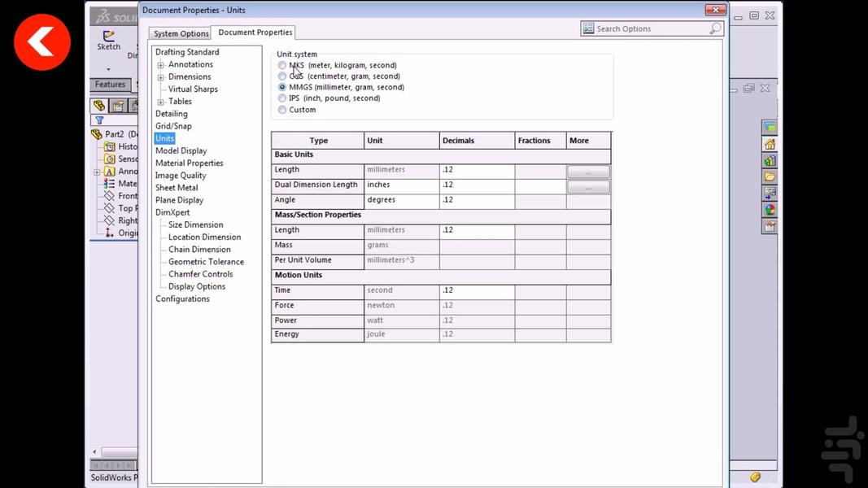Viewport: 868px width, 488px height.
Task: Select IPS (inch, pound, second) units
Action: click(282, 98)
